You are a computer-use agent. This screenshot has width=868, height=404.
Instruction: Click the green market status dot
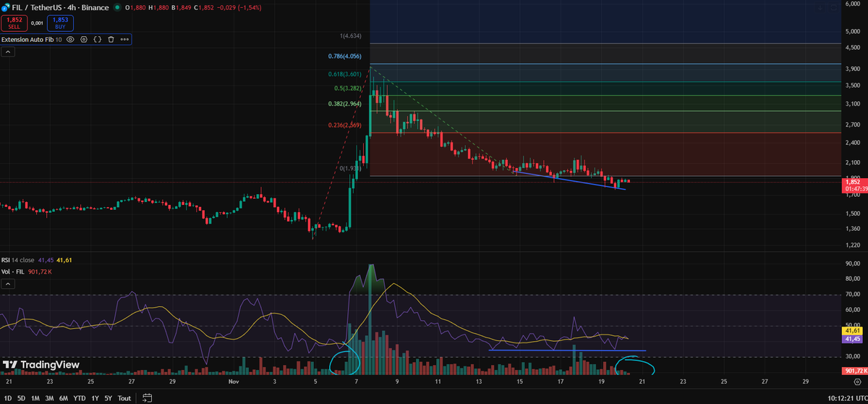point(117,7)
